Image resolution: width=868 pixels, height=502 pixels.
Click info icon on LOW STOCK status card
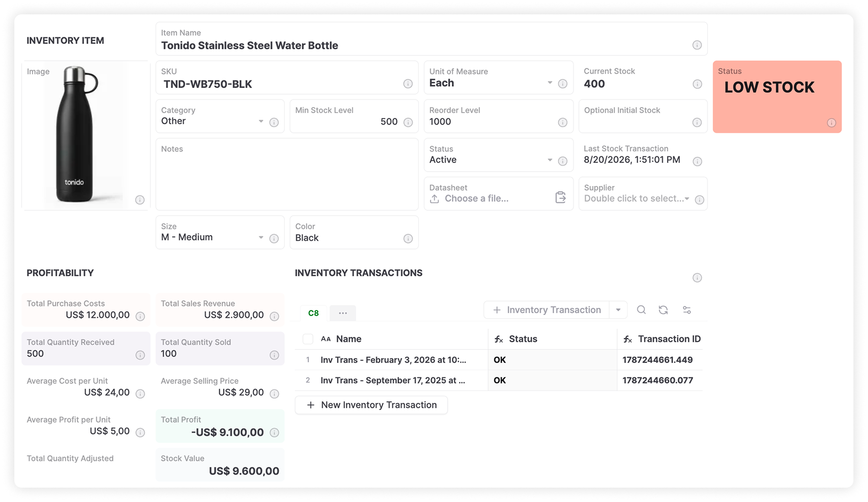point(831,123)
